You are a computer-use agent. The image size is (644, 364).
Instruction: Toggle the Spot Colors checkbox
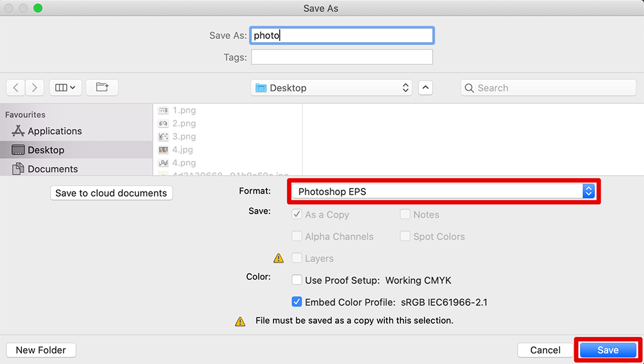(x=405, y=236)
